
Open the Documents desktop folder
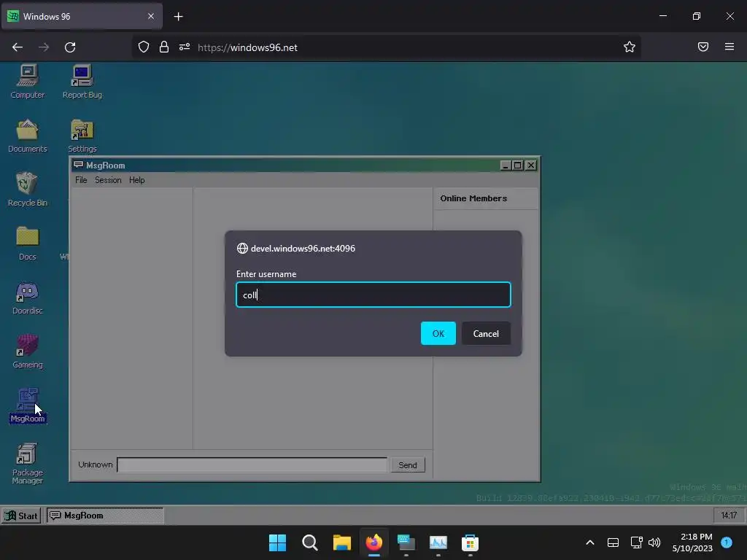(28, 136)
